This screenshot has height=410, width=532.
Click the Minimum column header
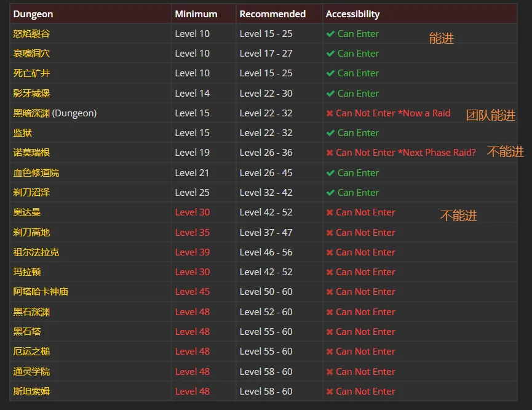pyautogui.click(x=196, y=14)
